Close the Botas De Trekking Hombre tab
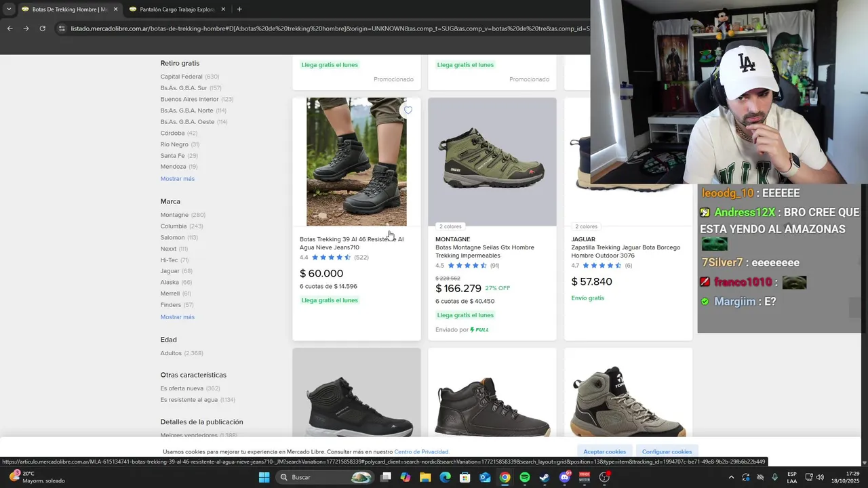The height and width of the screenshot is (488, 868). [115, 9]
